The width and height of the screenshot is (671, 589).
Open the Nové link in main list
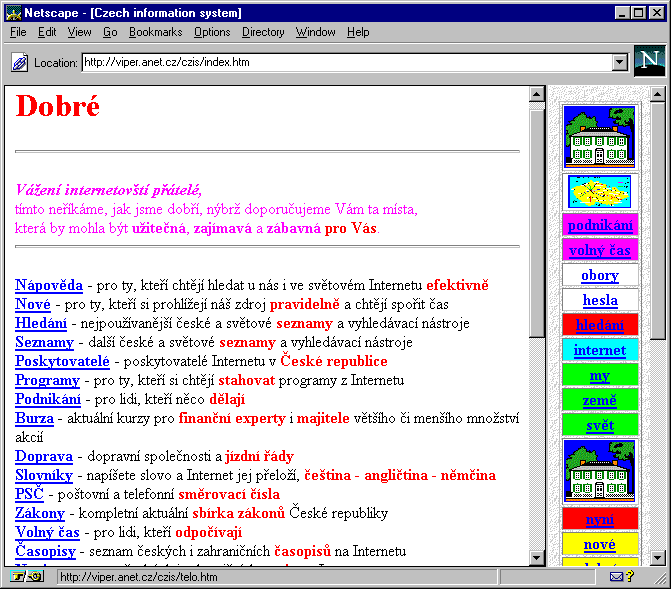(33, 304)
